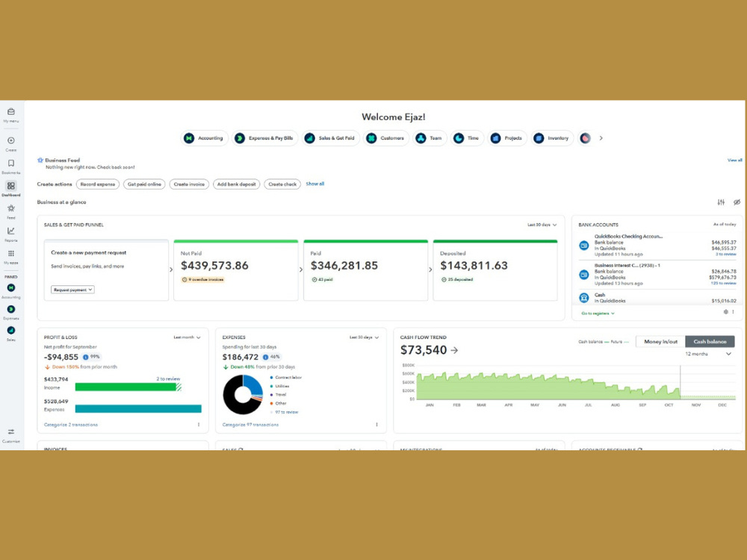Click the Cash account icon

583,298
